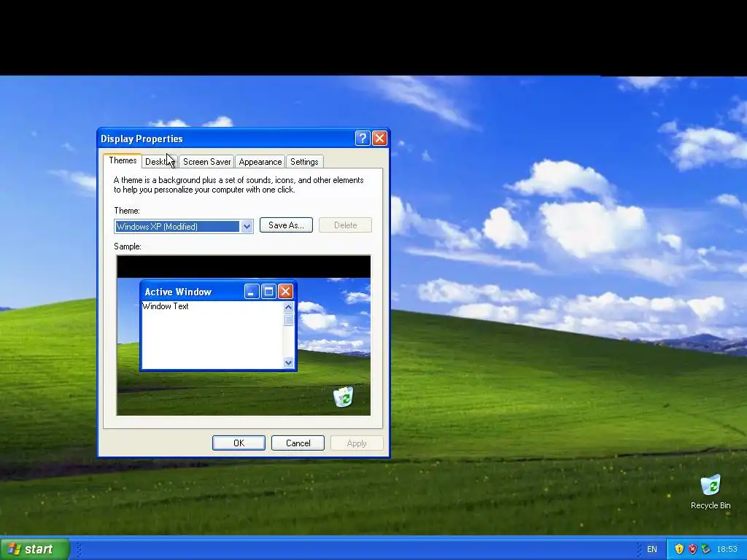Close the Display Properties dialog
This screenshot has height=560, width=747.
point(379,138)
